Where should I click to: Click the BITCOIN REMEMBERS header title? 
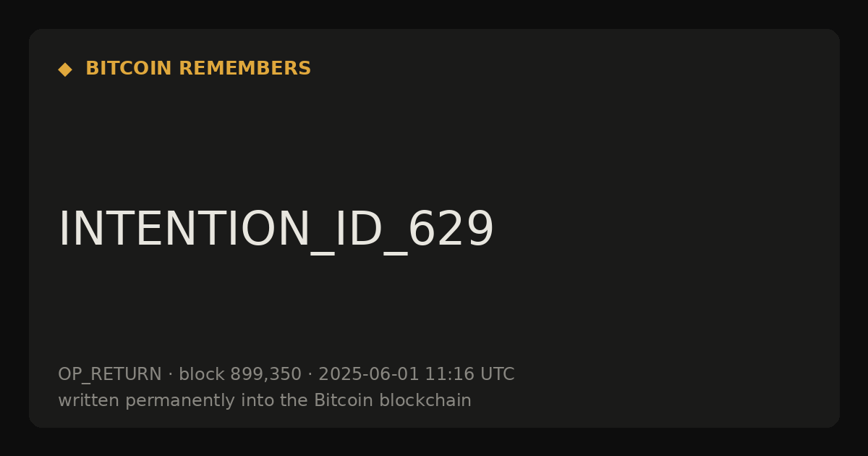tap(198, 69)
